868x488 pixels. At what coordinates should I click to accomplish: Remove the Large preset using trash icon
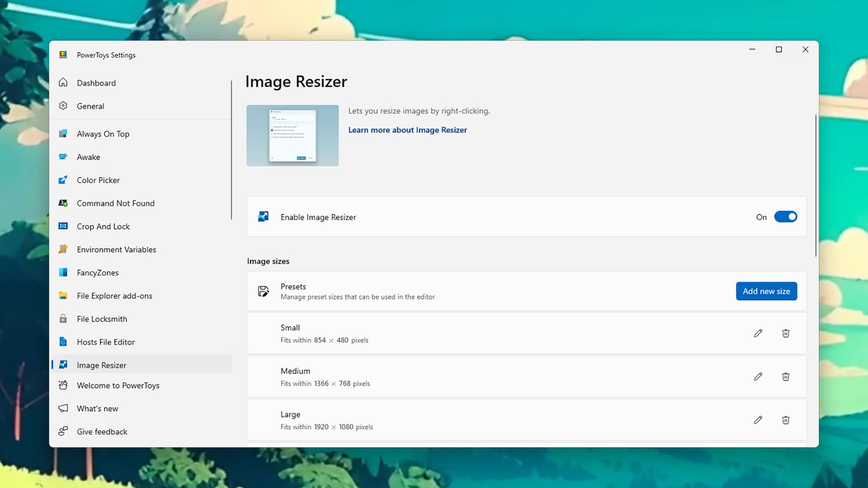point(786,420)
